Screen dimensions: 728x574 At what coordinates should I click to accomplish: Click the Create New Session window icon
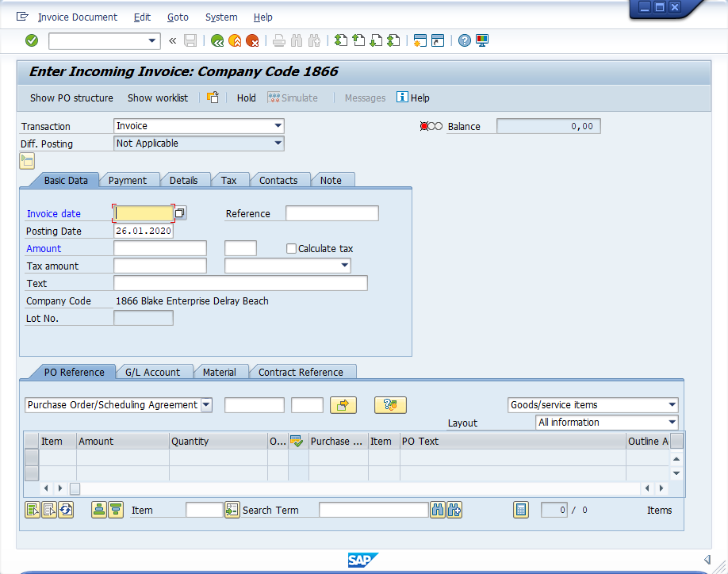click(x=420, y=40)
